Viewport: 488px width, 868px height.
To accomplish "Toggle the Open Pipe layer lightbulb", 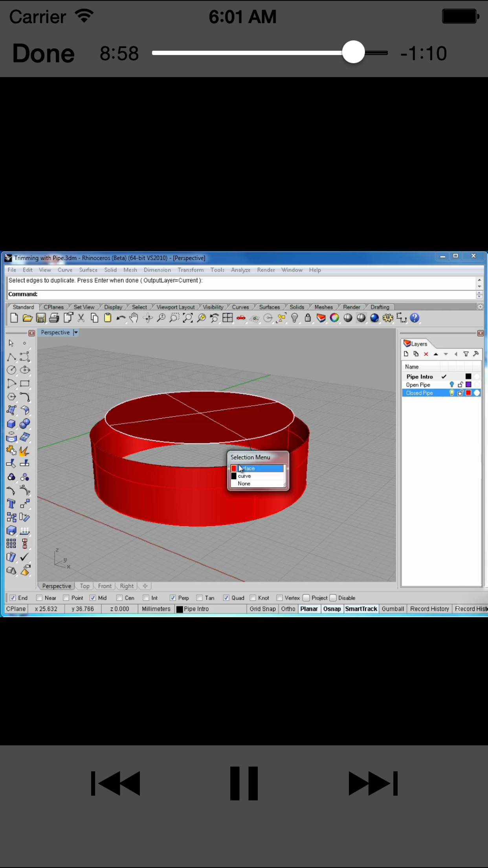I will 451,385.
